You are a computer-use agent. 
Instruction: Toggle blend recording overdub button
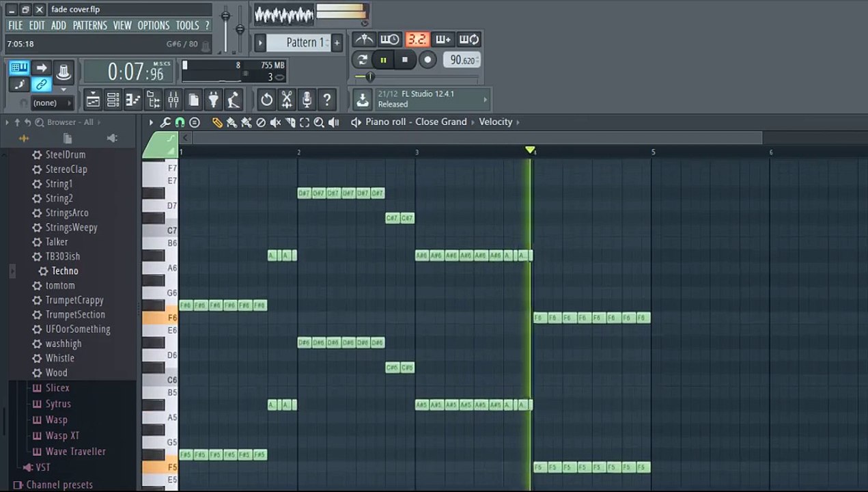(443, 39)
